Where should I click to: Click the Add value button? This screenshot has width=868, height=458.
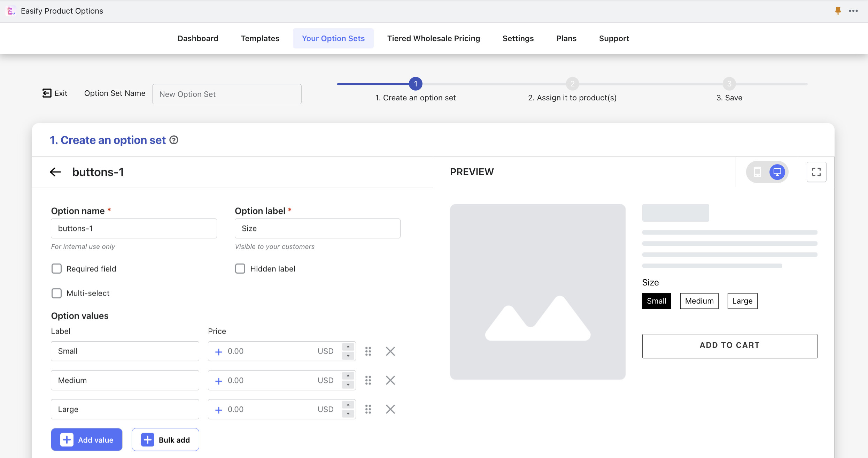pyautogui.click(x=87, y=440)
